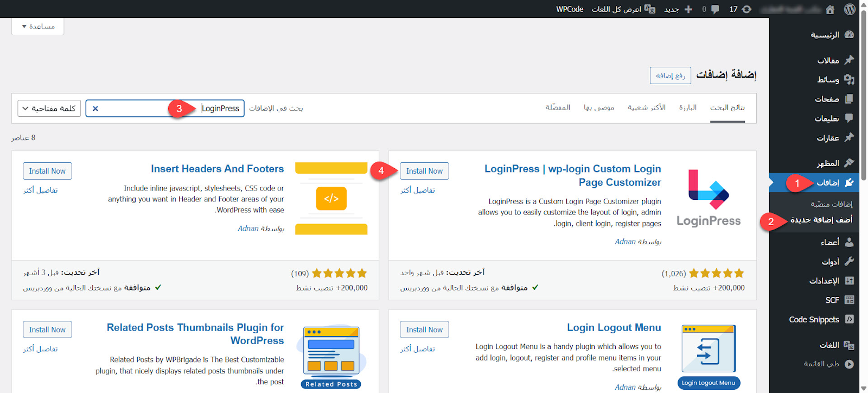Open تفاصيل أكثر for Insert Headers And Footers
The image size is (868, 393).
tap(41, 191)
